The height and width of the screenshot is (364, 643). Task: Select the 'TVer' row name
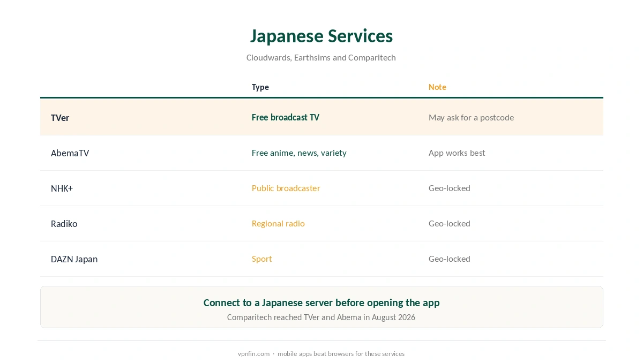[60, 118]
